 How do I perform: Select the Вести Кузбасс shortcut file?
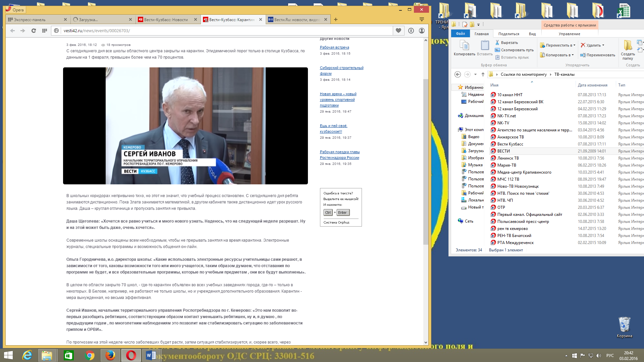[x=510, y=144]
